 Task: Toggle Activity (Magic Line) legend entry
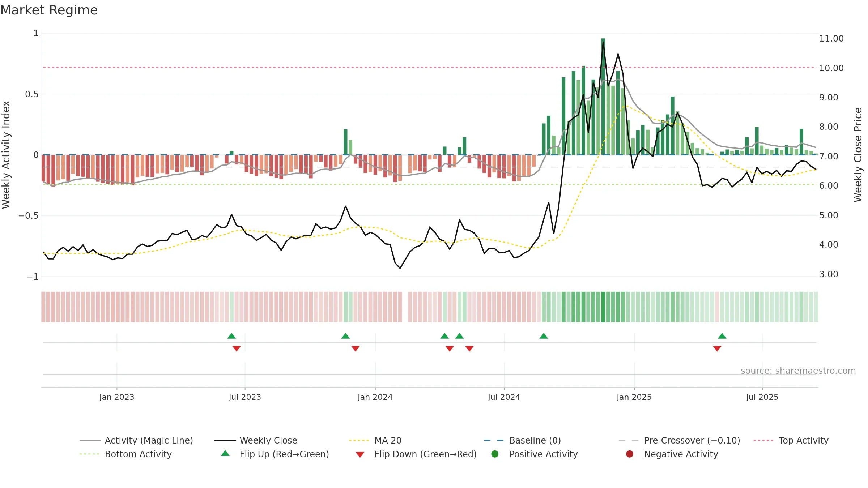tap(136, 440)
